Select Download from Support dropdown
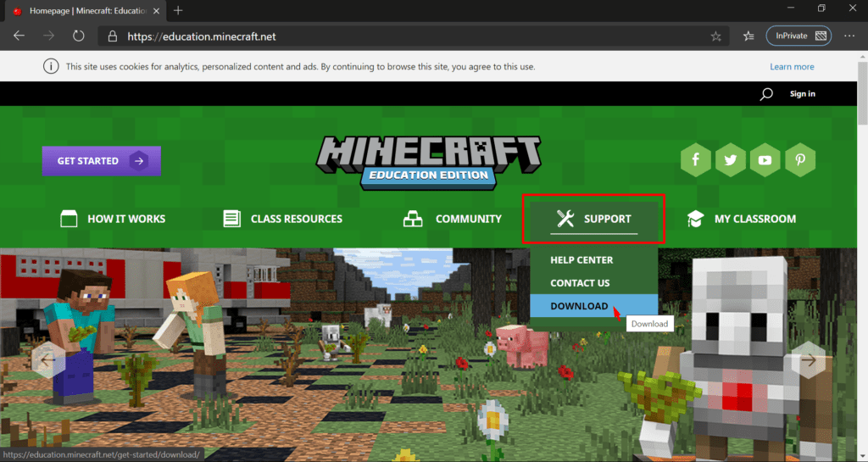This screenshot has width=868, height=462. click(579, 306)
